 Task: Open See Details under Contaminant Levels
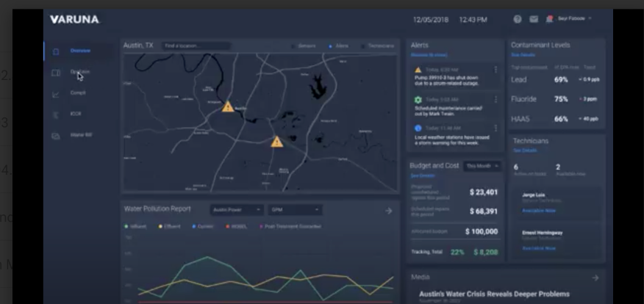[523, 54]
